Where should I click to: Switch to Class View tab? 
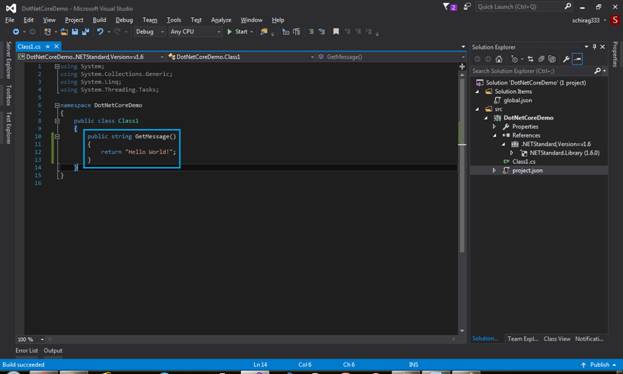point(557,339)
